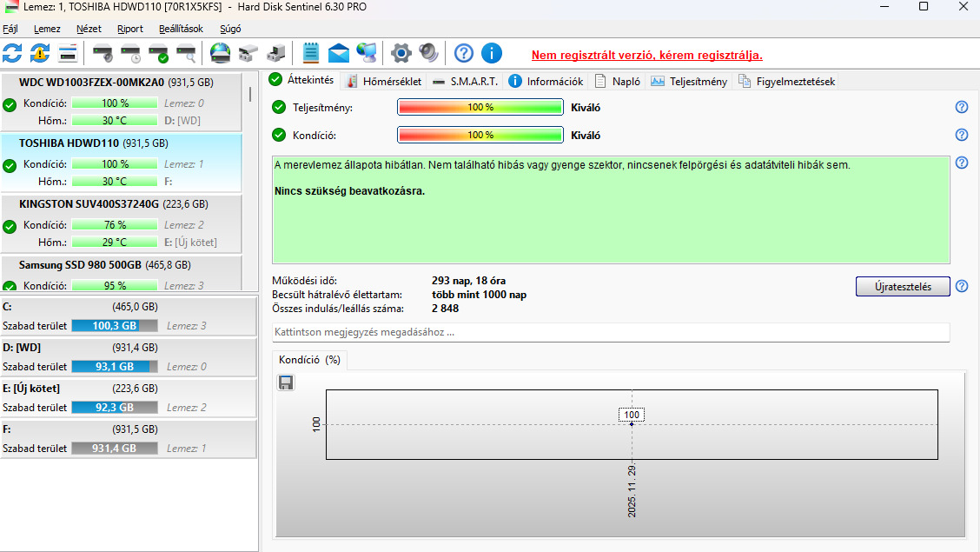Click the red registration link

(647, 55)
